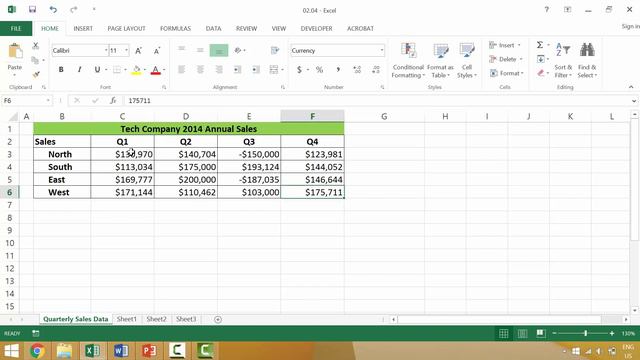
Task: Increase font size with the larger A icon
Action: (138, 51)
